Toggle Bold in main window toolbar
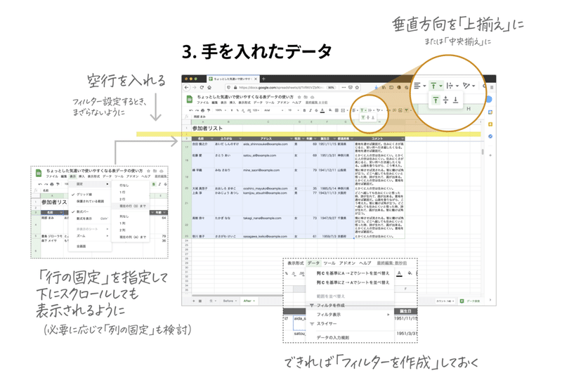Screen dimensions: 562x392 304,110
